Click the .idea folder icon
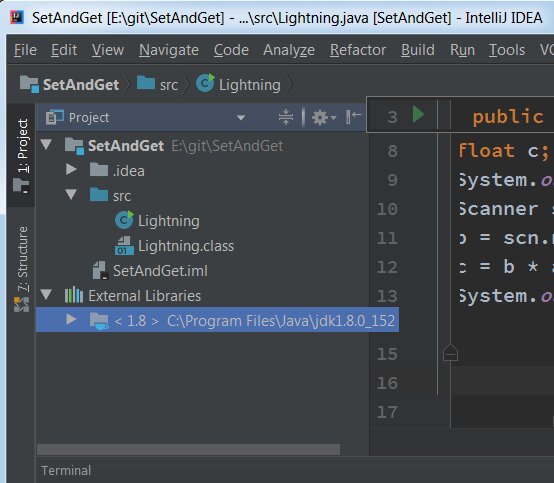The image size is (554, 483). click(99, 169)
